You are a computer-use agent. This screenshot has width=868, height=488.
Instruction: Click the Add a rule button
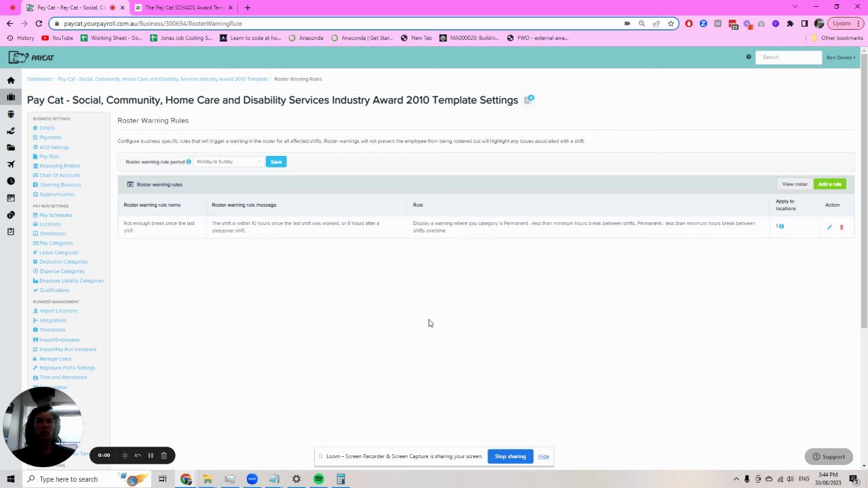click(829, 184)
